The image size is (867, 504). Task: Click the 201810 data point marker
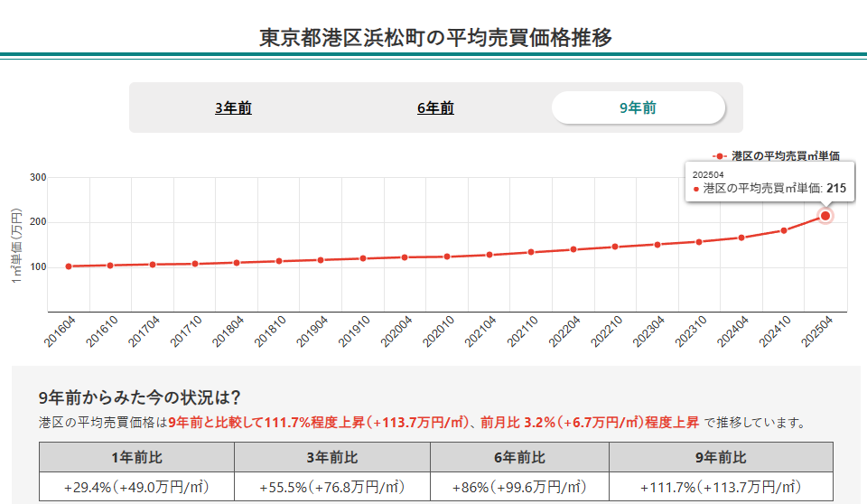click(x=279, y=261)
